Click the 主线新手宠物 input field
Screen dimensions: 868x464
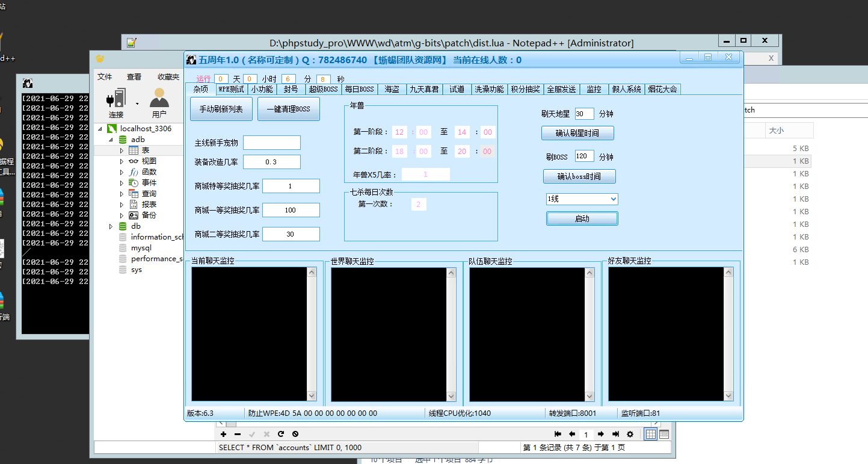(272, 143)
